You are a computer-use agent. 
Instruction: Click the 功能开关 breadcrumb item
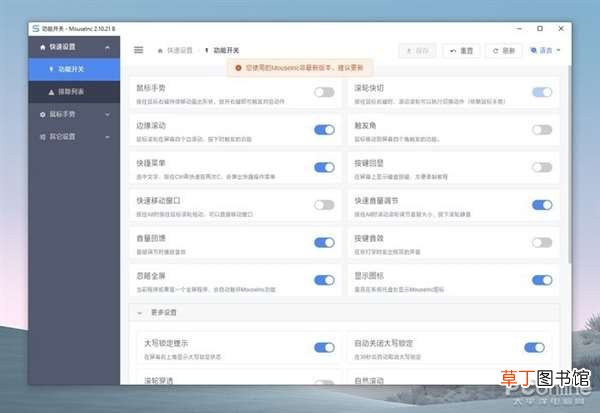(222, 50)
